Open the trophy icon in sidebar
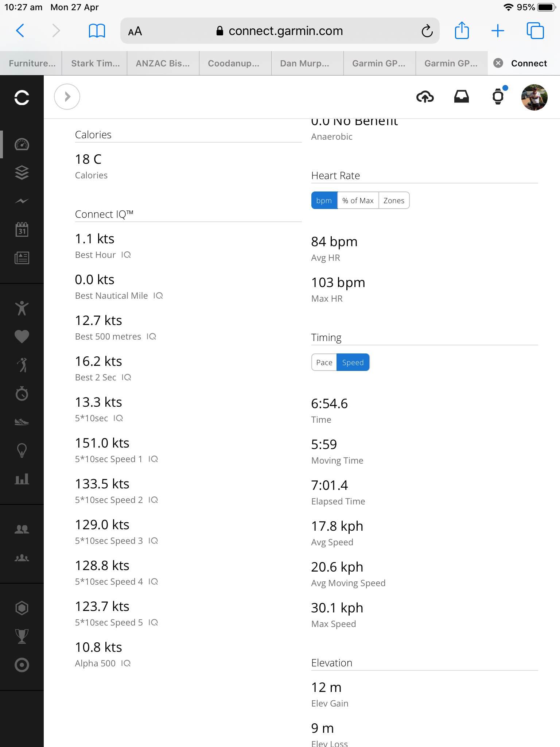 point(22,636)
